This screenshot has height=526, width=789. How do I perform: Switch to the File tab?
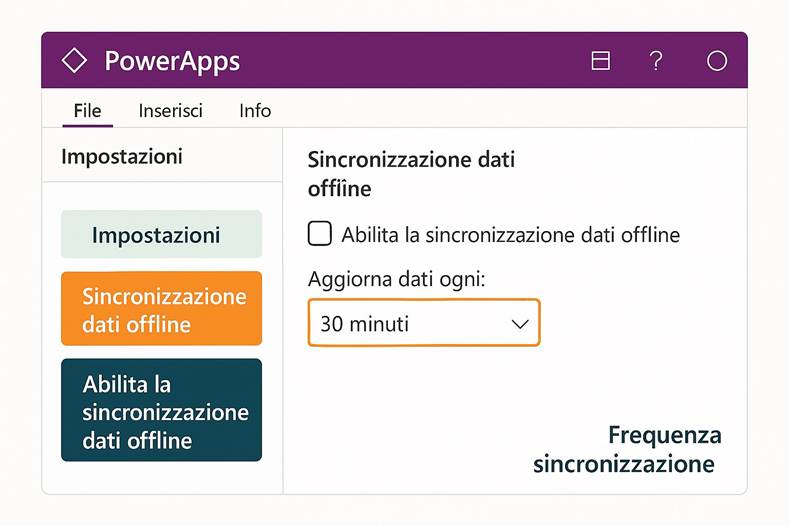[x=88, y=111]
